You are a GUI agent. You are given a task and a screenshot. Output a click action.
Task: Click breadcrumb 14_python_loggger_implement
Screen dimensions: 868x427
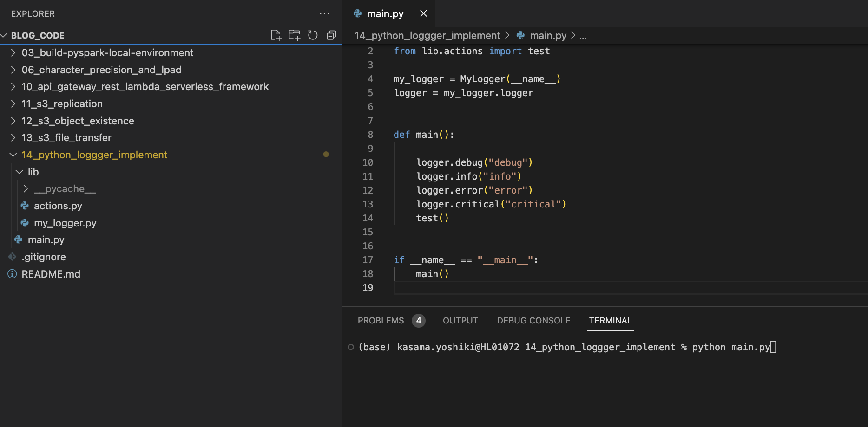pos(427,35)
